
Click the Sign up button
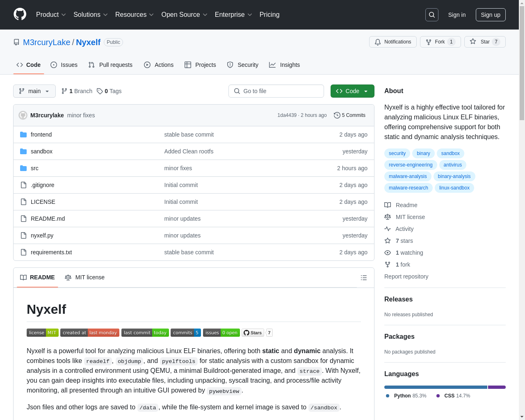pyautogui.click(x=491, y=15)
